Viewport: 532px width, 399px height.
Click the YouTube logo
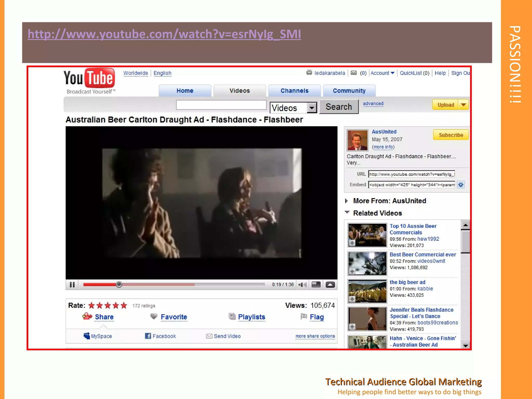point(89,81)
